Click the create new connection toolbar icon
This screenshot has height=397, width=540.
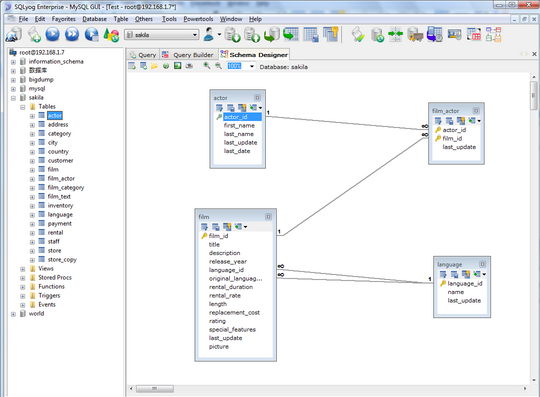(x=14, y=34)
